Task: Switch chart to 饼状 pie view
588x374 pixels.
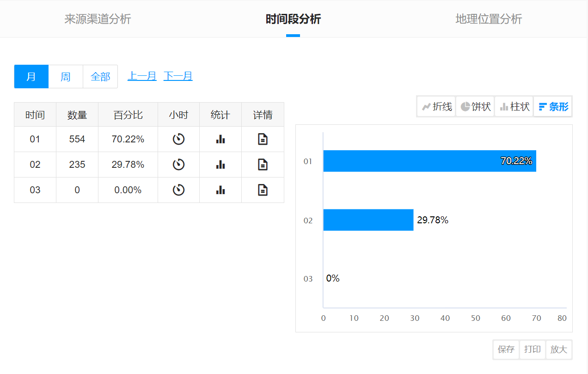Action: [475, 107]
